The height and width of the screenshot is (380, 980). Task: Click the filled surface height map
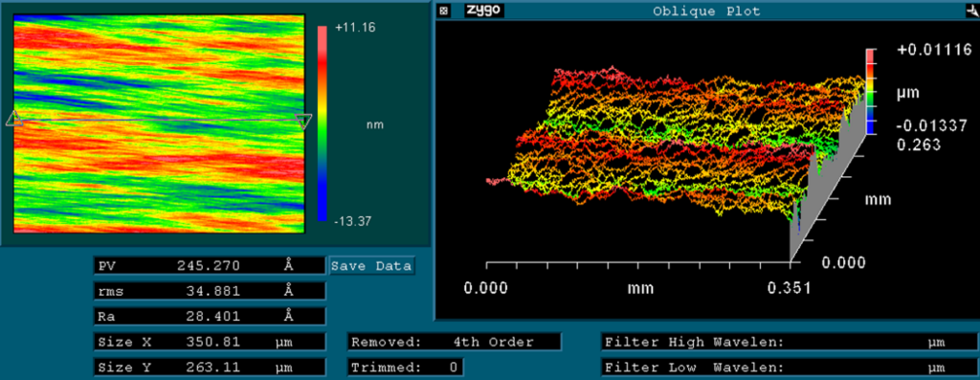coord(159,123)
